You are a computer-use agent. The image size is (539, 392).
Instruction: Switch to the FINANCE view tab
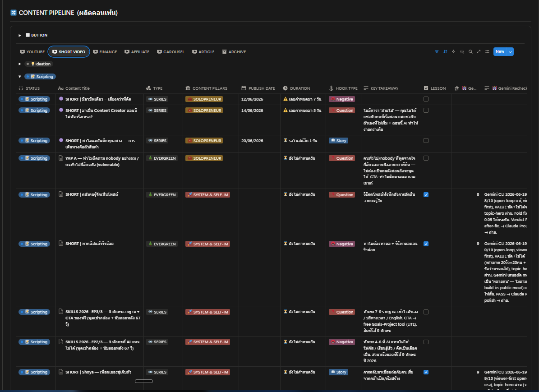pyautogui.click(x=105, y=52)
